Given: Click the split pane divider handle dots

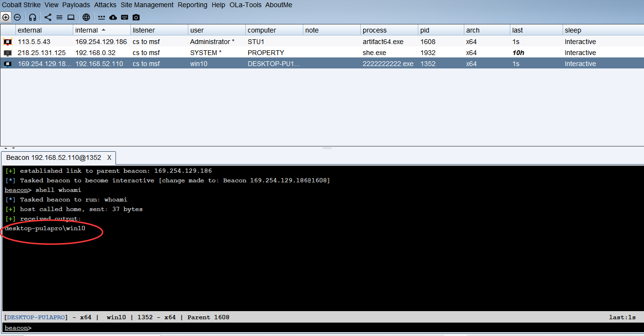Looking at the screenshot, I should [x=327, y=148].
